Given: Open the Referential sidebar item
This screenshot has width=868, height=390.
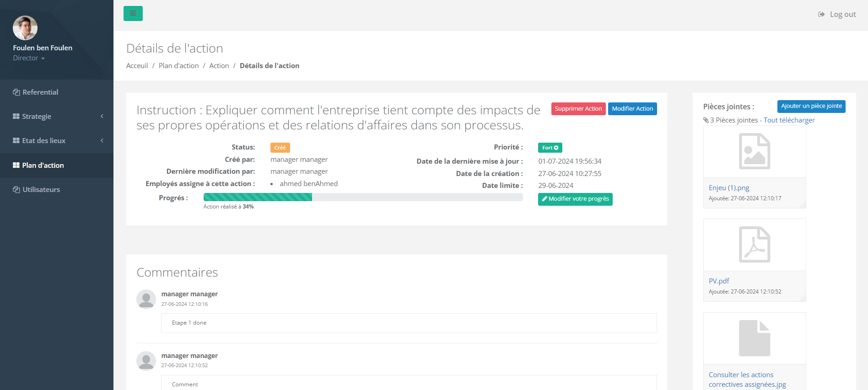Looking at the screenshot, I should coord(40,92).
